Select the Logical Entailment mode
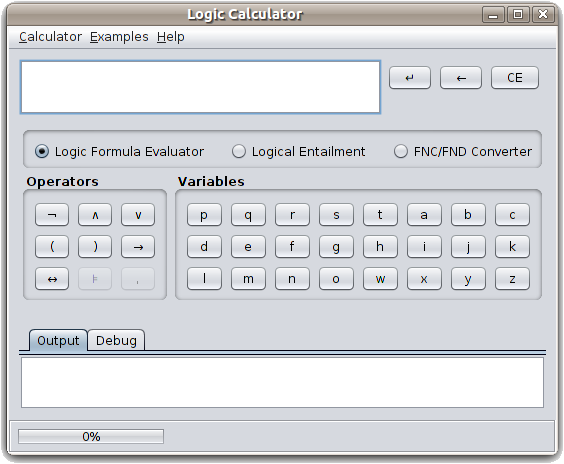Screen dimensions: 564x464 point(299,151)
